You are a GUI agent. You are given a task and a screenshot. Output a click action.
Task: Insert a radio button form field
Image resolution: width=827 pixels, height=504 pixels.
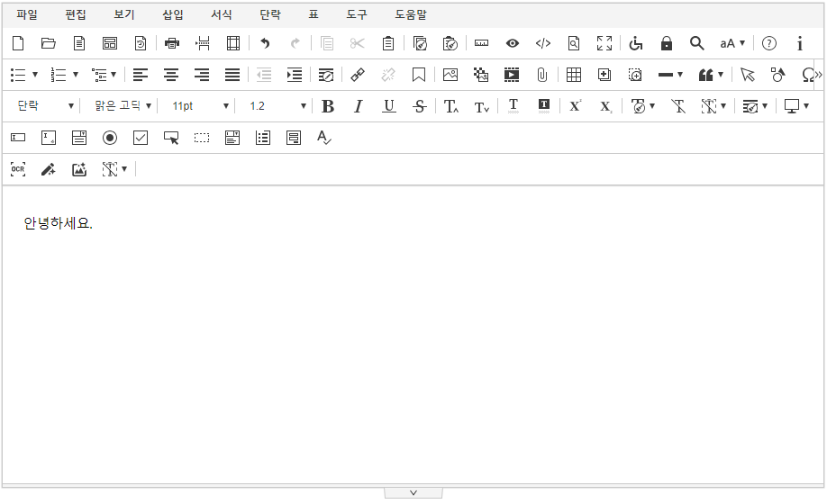[110, 138]
